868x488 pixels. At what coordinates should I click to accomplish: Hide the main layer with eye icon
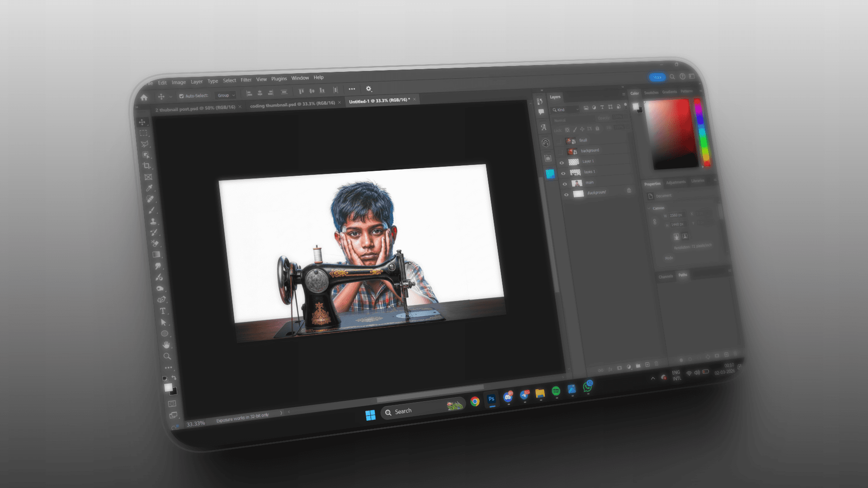pos(565,184)
